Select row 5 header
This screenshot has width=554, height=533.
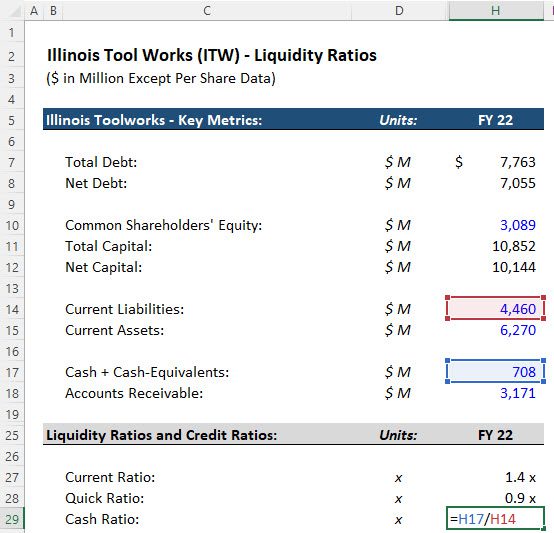(12, 120)
